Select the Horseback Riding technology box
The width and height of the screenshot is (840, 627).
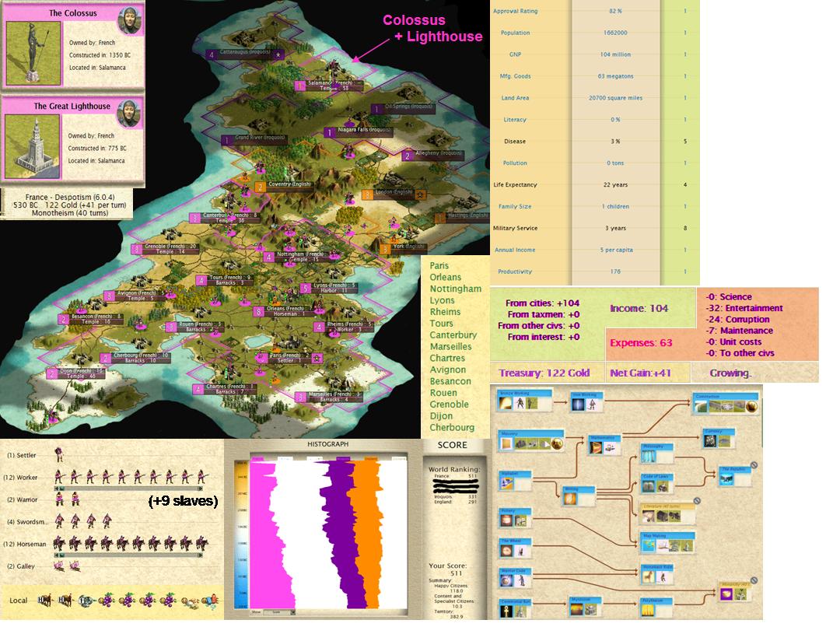(657, 574)
